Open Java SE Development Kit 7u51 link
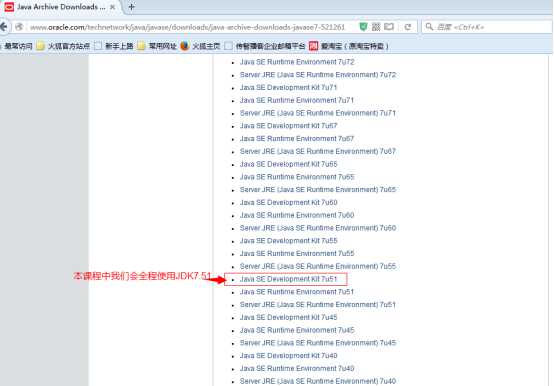The width and height of the screenshot is (554, 386). pyautogui.click(x=288, y=279)
